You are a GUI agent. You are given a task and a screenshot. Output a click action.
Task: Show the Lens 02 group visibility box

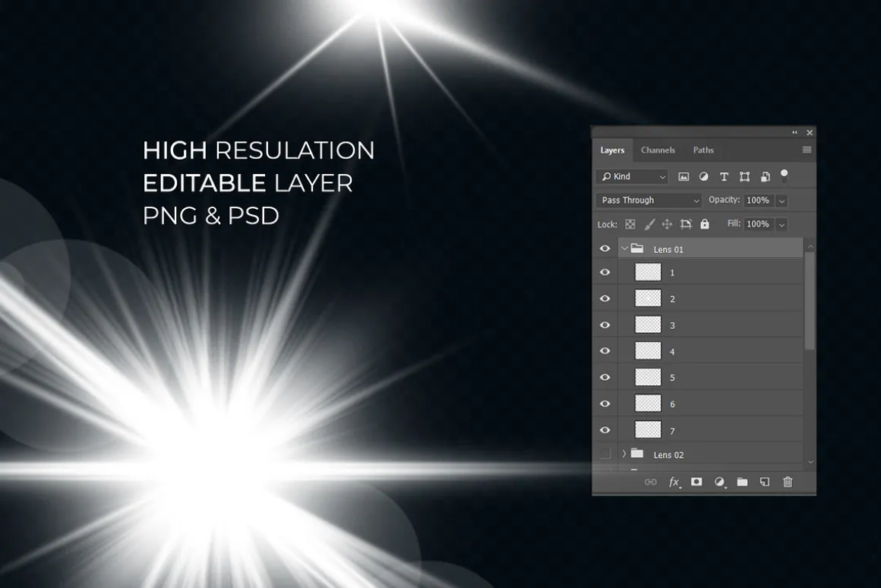605,454
